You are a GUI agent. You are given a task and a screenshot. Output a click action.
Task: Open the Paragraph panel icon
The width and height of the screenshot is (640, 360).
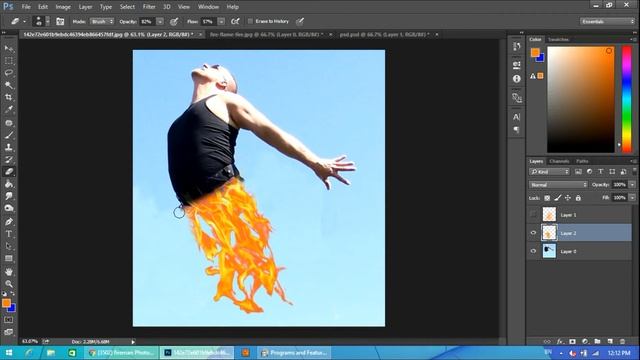click(517, 130)
